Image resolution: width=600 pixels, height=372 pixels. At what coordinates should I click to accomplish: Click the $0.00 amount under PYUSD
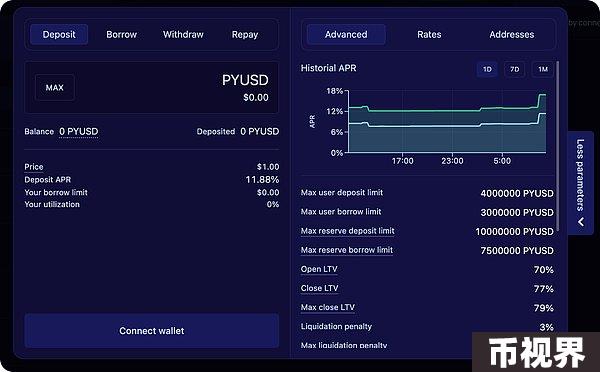click(x=256, y=98)
